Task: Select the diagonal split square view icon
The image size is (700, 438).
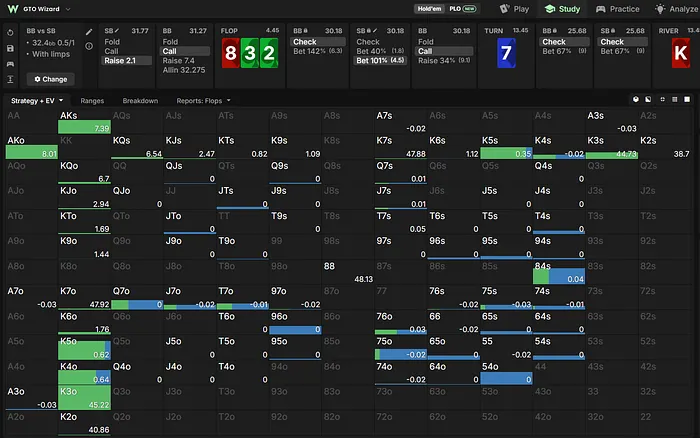Action: [x=648, y=99]
